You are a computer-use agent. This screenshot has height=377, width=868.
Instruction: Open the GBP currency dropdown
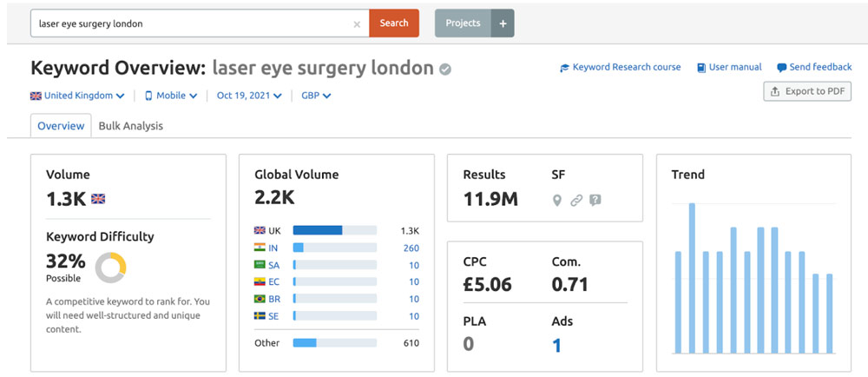[x=316, y=96]
